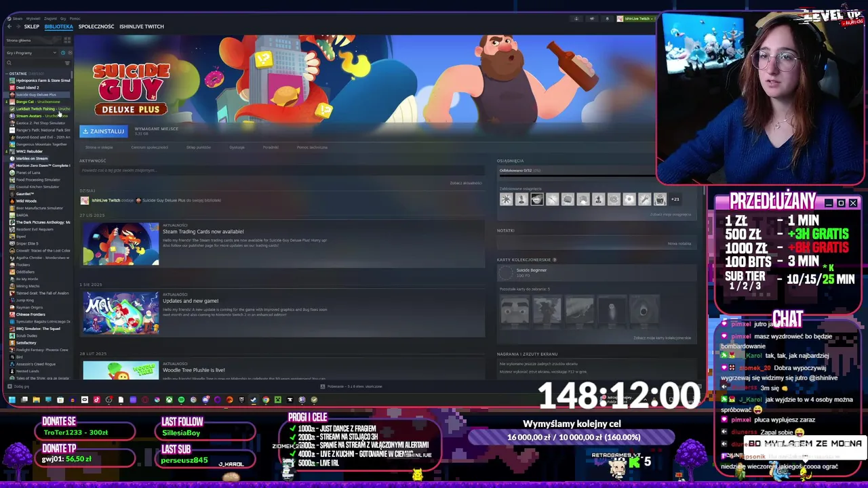This screenshot has height=488, width=868.
Task: Click help icon beside Karty kolekcjonerskie
Action: pyautogui.click(x=555, y=260)
